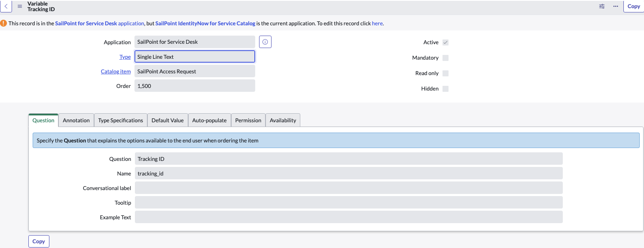The height and width of the screenshot is (248, 644).
Task: Click the blue Question instruction message
Action: point(336,140)
